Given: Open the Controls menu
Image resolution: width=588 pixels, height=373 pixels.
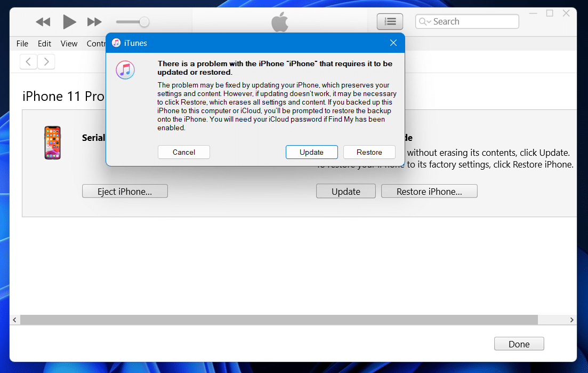Looking at the screenshot, I should tap(96, 44).
